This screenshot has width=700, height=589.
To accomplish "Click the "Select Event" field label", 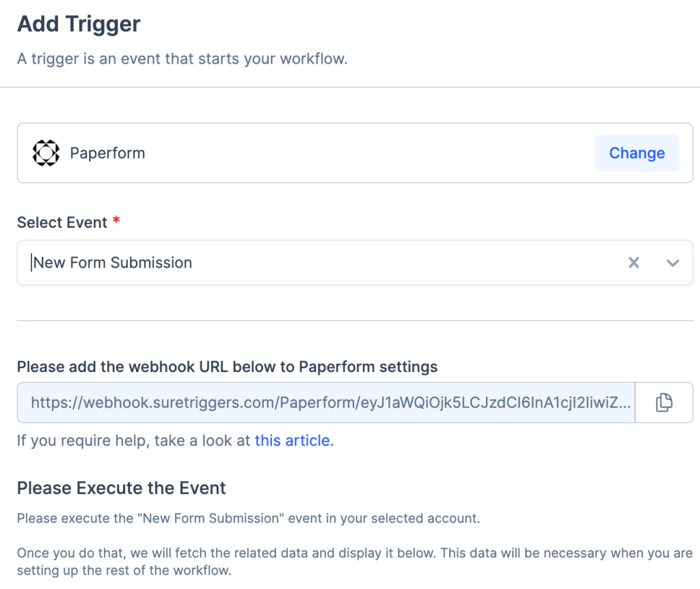I will pyautogui.click(x=62, y=223).
